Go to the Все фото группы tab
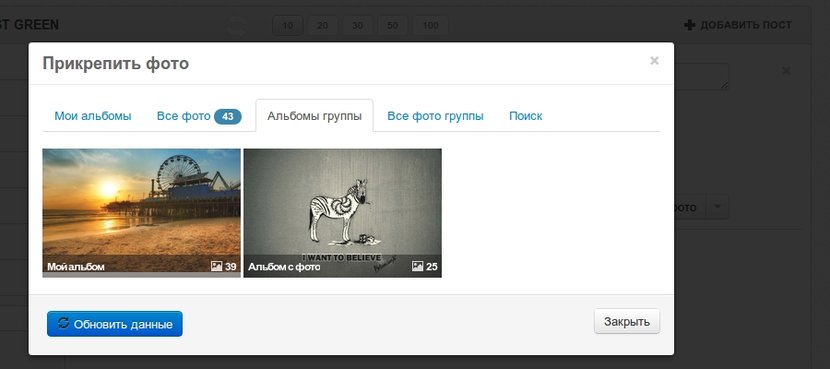Viewport: 830px width, 369px height. (x=435, y=116)
